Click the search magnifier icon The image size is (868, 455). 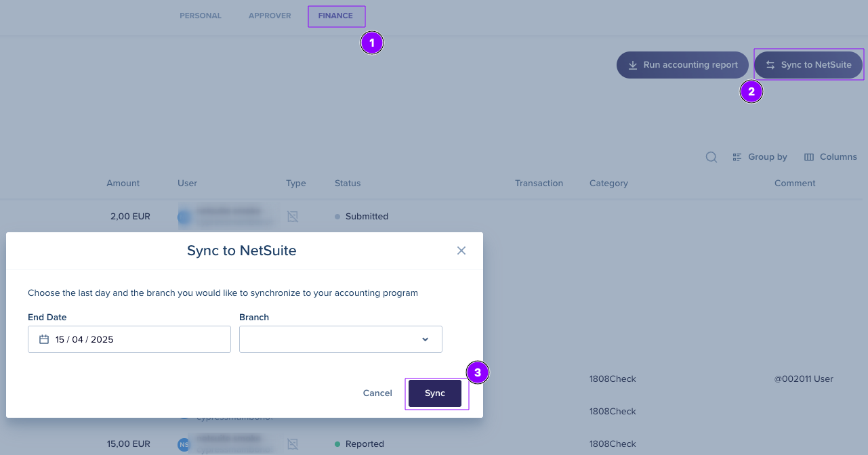click(711, 156)
